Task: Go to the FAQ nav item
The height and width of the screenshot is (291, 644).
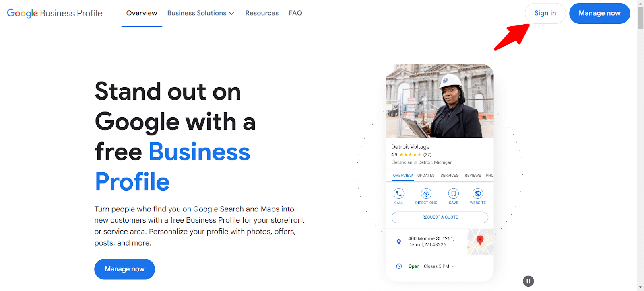Action: pos(295,13)
